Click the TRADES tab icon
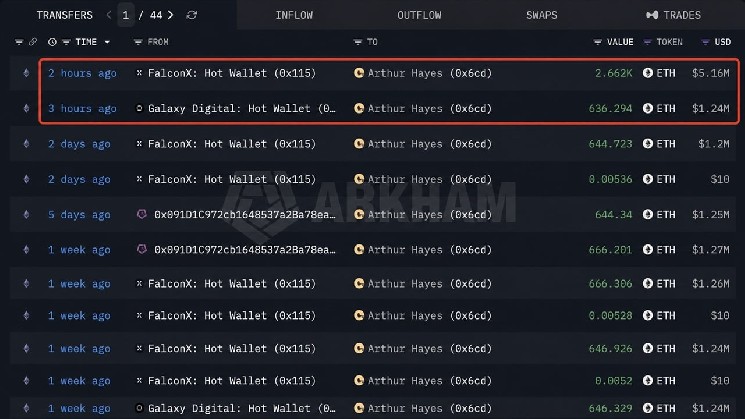The image size is (745, 419). coord(652,15)
